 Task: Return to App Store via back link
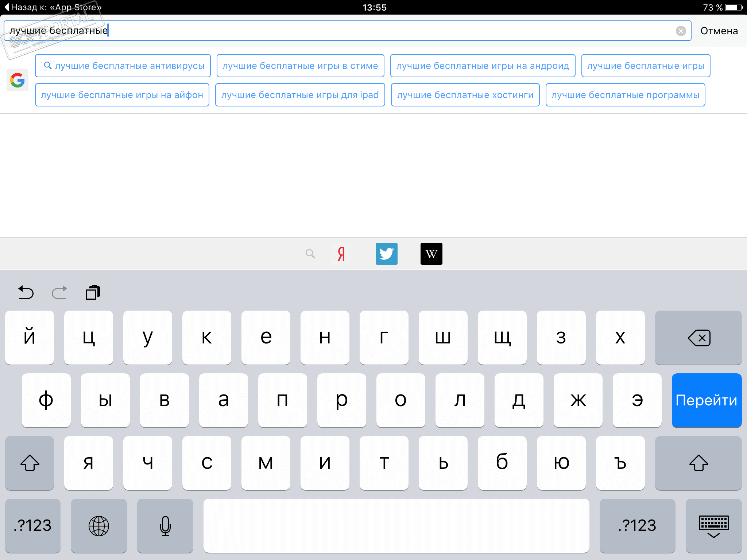tap(53, 7)
